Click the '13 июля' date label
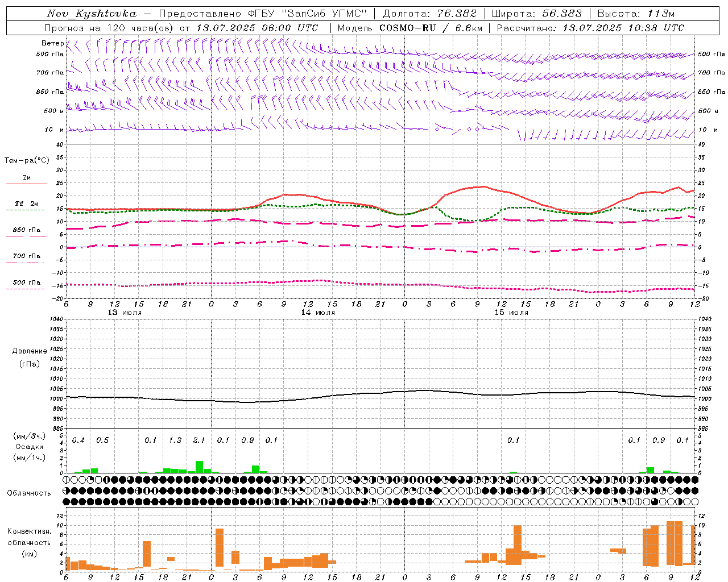 (125, 313)
